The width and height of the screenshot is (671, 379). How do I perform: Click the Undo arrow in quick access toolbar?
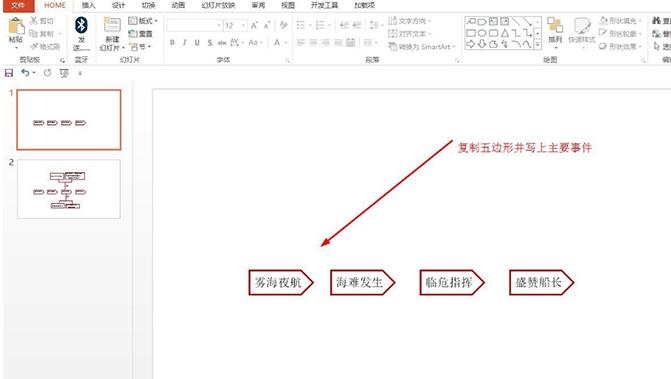(25, 73)
